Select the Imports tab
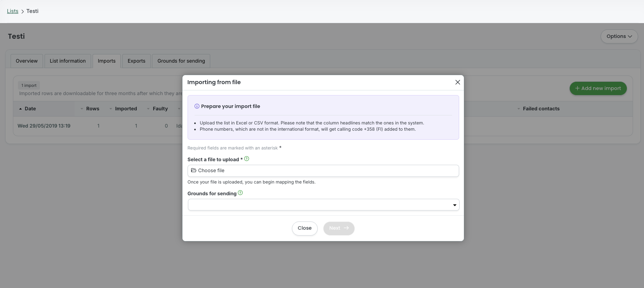This screenshot has height=288, width=644. 107,61
